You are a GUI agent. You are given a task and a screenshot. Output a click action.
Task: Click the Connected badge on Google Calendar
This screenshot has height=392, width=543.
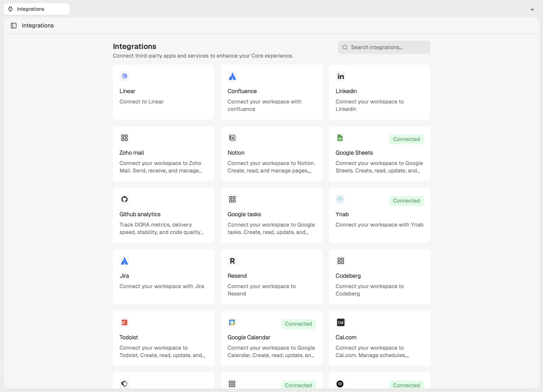tap(298, 324)
